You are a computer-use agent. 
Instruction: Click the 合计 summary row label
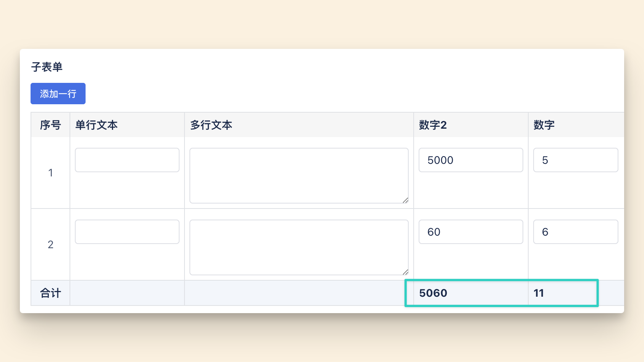(50, 293)
